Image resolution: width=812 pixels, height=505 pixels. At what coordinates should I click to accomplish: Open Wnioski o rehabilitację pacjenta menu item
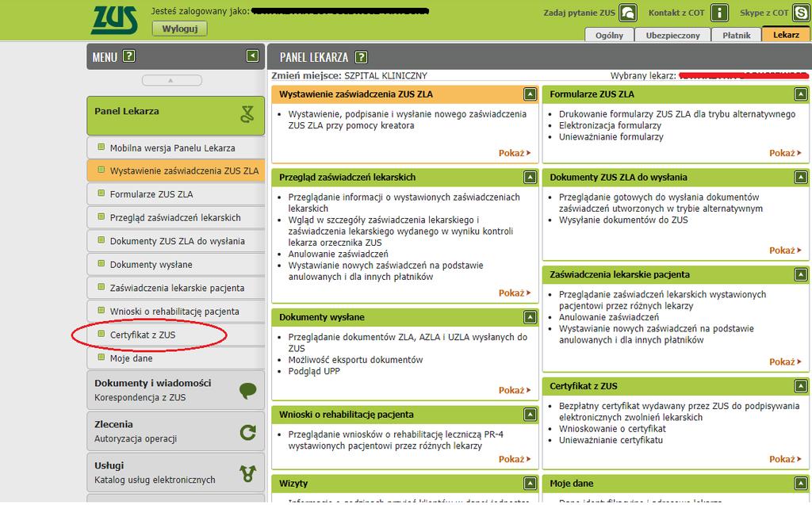tap(175, 312)
